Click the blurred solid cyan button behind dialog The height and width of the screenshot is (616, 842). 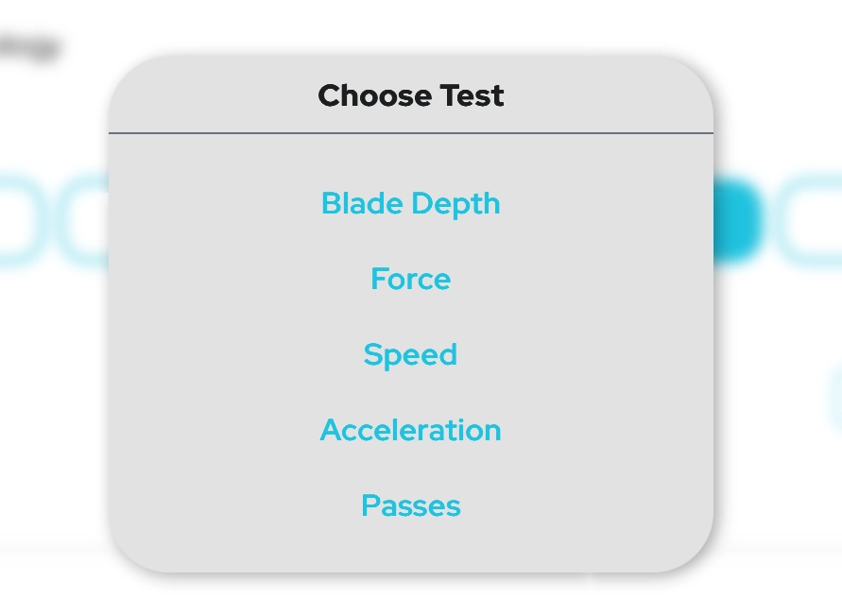coord(737,222)
